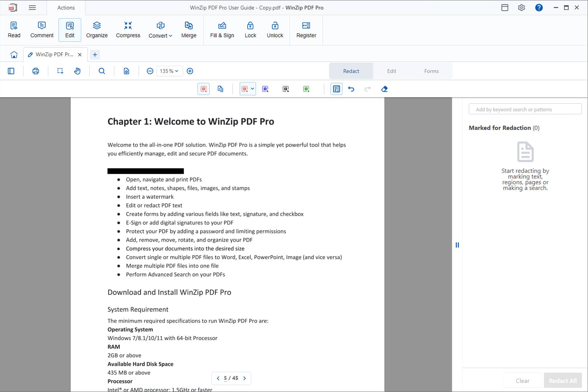Screen dimensions: 588x392
Task: Click the page number field 5
Action: pos(225,378)
